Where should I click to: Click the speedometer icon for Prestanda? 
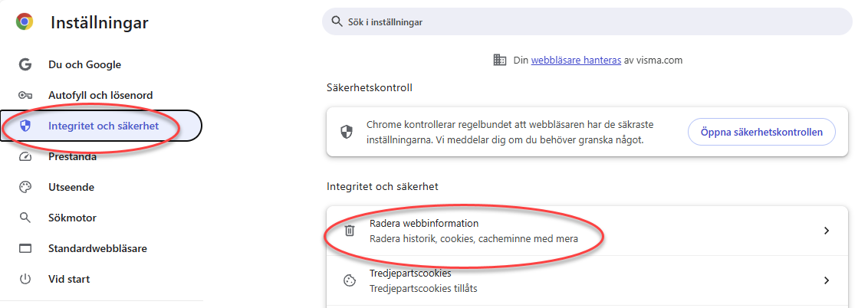click(25, 157)
